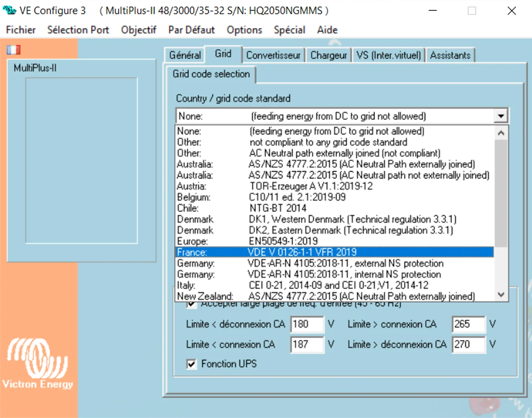Go to the VS (Inter. virtuel) tab

[x=389, y=55]
